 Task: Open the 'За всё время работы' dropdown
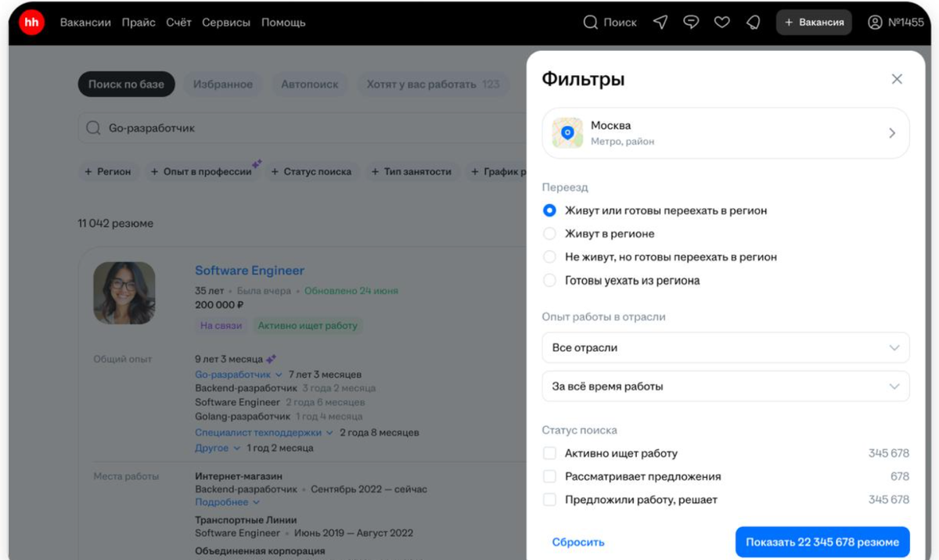[725, 386]
